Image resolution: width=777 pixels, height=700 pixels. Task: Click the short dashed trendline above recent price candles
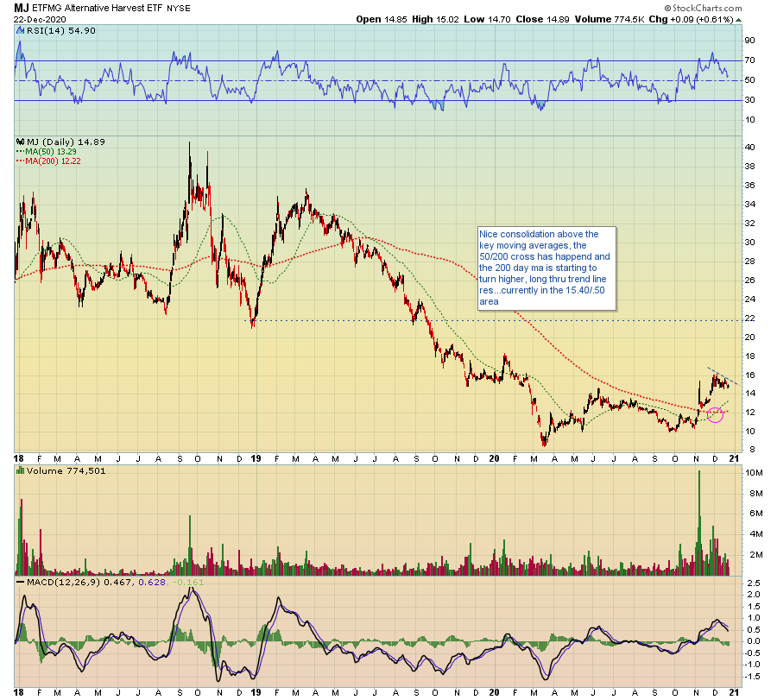[x=723, y=376]
